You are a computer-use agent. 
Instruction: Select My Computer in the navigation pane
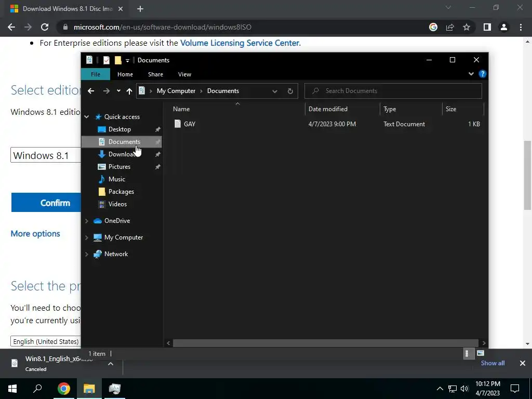(x=124, y=237)
